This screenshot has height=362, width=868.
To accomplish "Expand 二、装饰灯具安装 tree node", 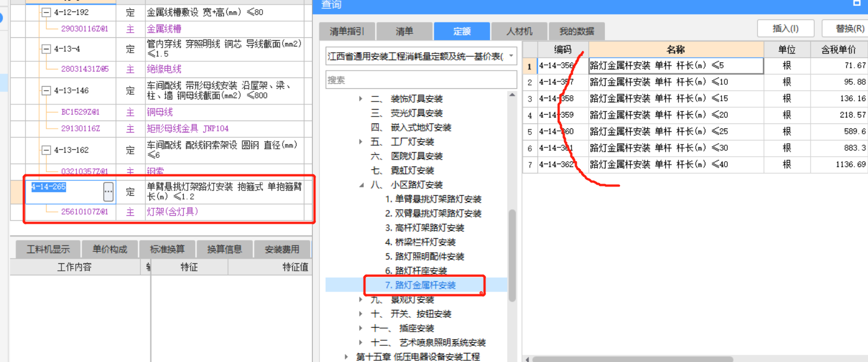I will 361,99.
